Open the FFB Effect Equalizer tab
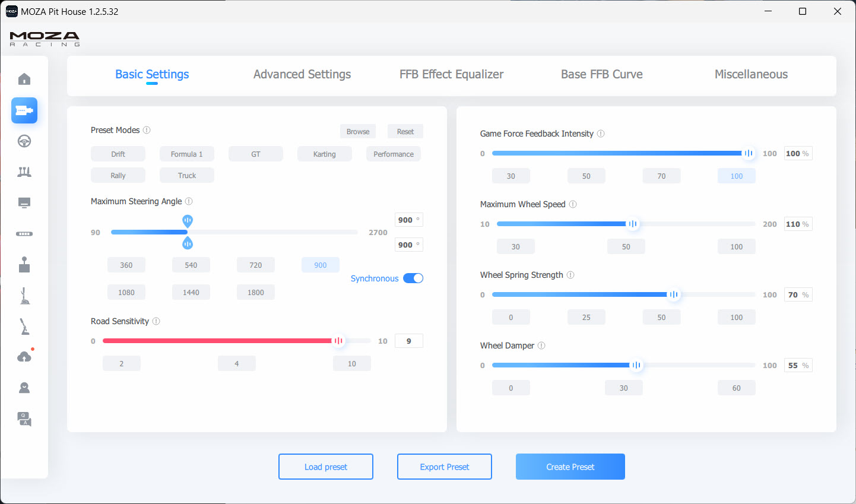The height and width of the screenshot is (504, 856). (x=451, y=75)
